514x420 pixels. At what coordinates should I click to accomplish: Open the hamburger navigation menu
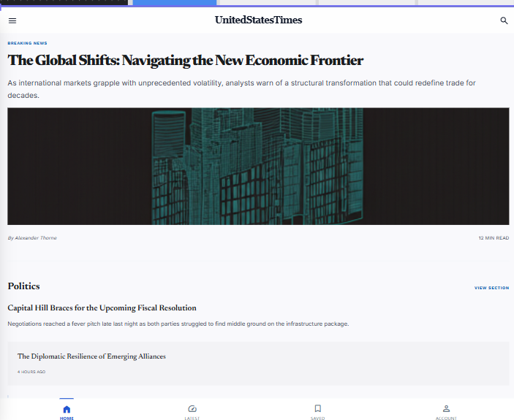click(12, 21)
